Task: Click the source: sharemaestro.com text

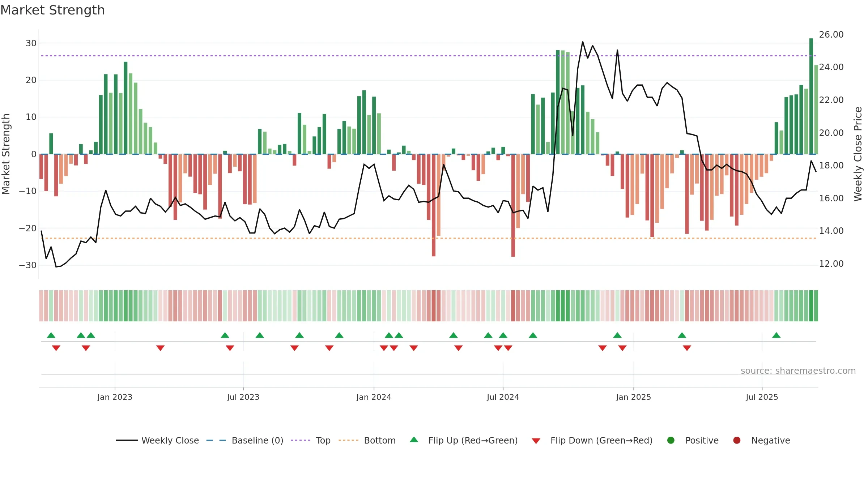Action: [x=798, y=371]
